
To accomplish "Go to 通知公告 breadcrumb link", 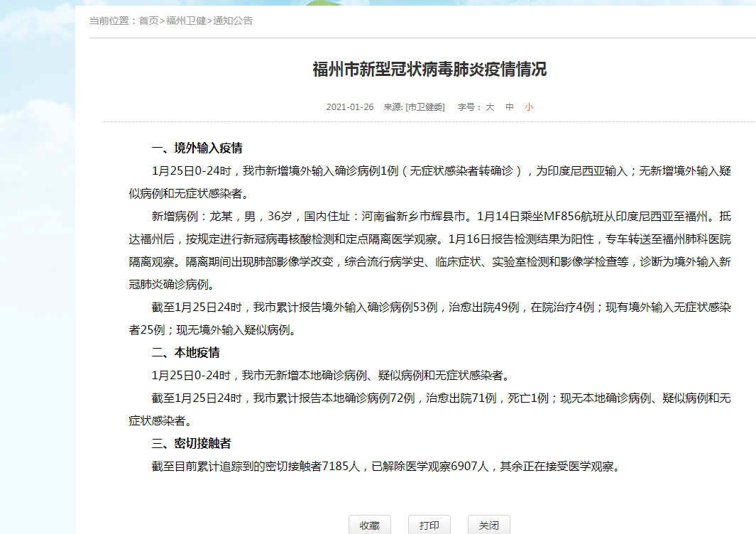I will (233, 21).
